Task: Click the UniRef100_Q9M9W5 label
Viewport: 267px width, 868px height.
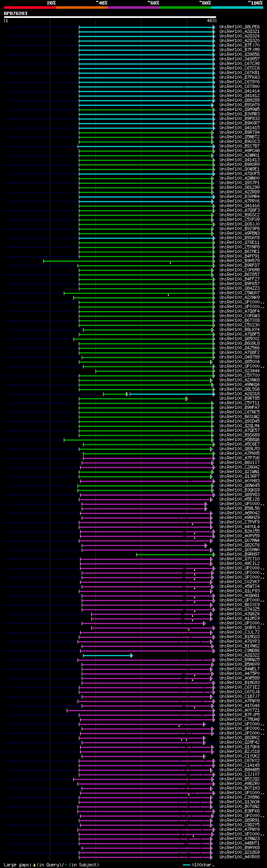Action: coord(239,110)
